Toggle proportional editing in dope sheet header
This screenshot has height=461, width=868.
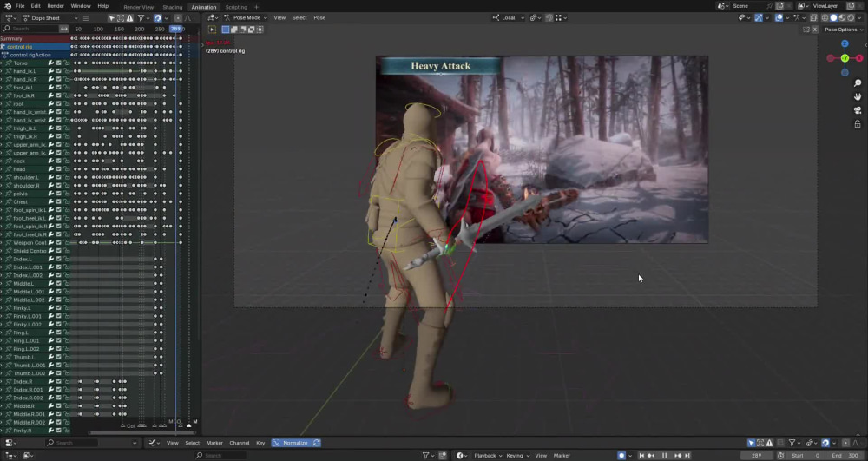tap(178, 18)
